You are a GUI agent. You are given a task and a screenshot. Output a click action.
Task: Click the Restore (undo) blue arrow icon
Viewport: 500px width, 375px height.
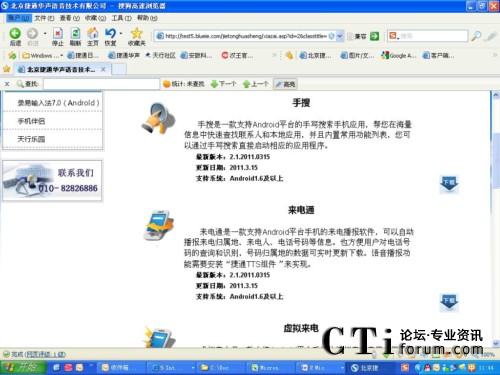(x=110, y=33)
